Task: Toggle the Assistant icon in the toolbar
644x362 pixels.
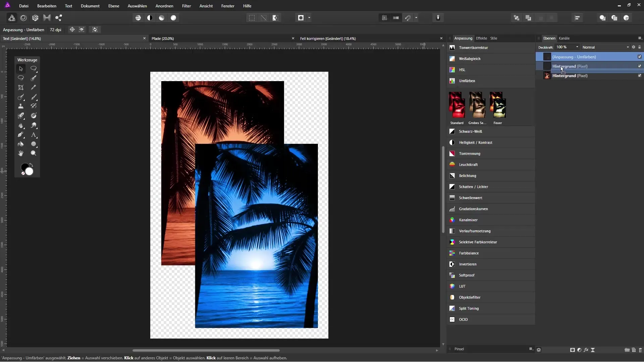Action: 438,18
